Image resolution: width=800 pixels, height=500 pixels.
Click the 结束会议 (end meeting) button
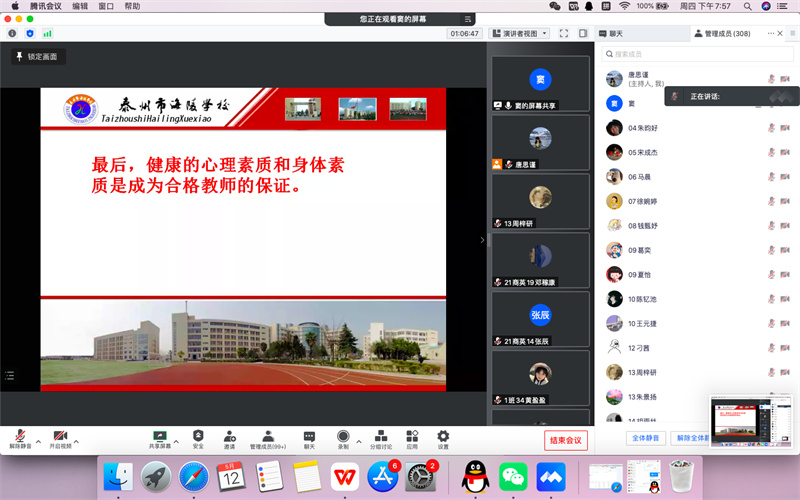566,441
